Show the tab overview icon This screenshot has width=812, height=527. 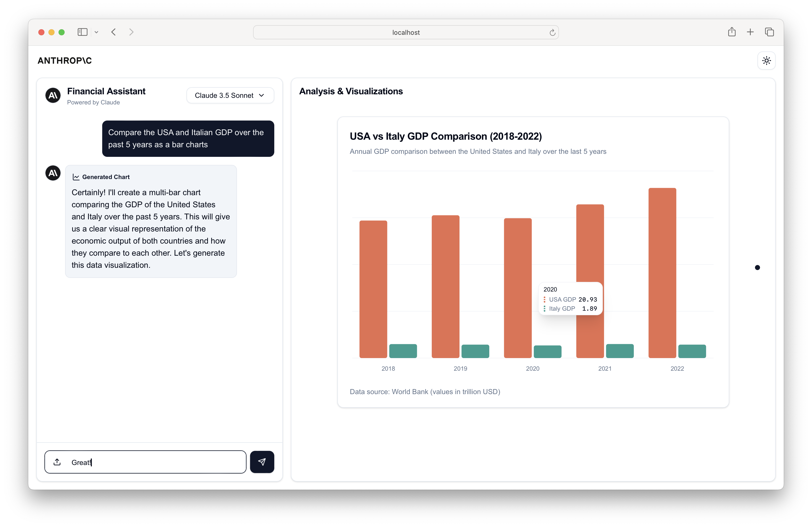(769, 32)
